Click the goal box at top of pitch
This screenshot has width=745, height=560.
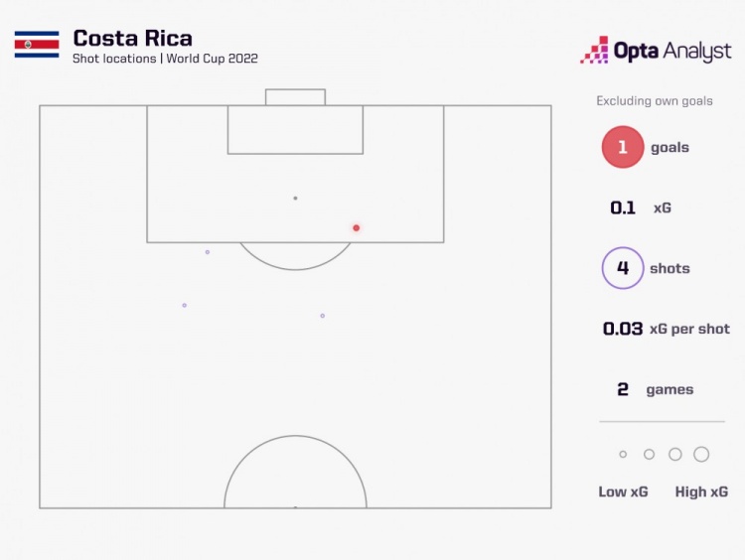[295, 97]
